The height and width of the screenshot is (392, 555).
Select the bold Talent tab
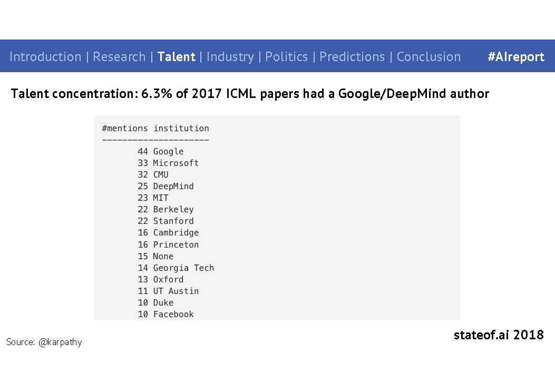[176, 56]
